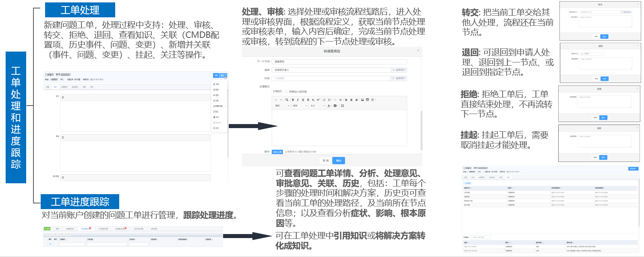Click the Underline icon in the rich text editor
This screenshot has height=257, width=644.
pos(303,100)
